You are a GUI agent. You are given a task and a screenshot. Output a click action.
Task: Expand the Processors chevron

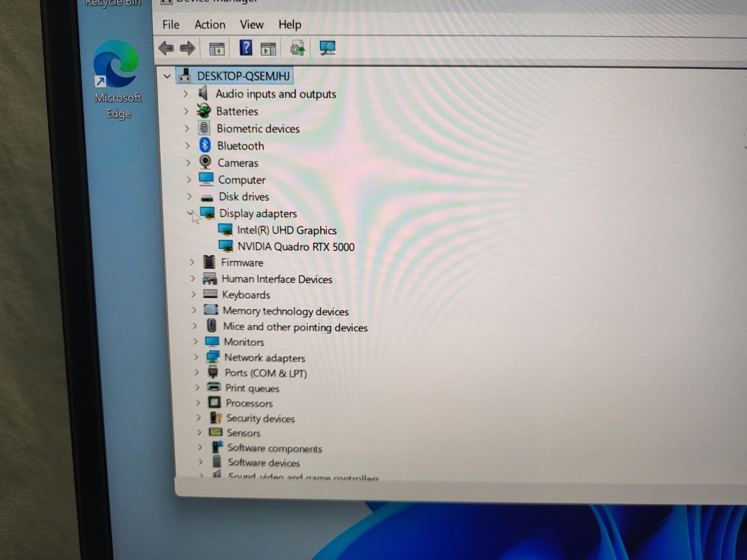click(198, 402)
